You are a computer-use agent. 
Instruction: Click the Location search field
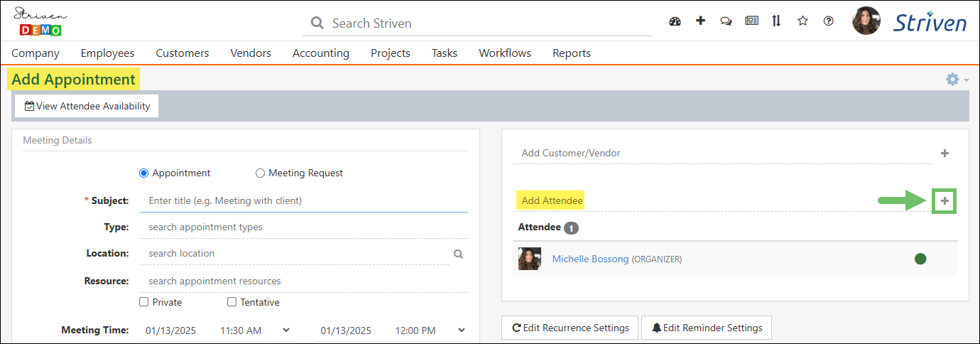[x=294, y=253]
